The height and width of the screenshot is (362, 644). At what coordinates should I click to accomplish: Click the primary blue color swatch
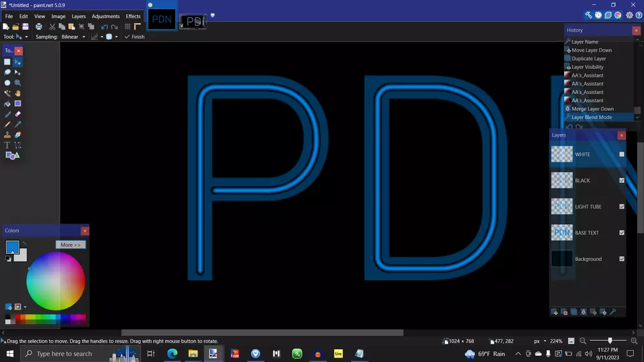click(12, 247)
